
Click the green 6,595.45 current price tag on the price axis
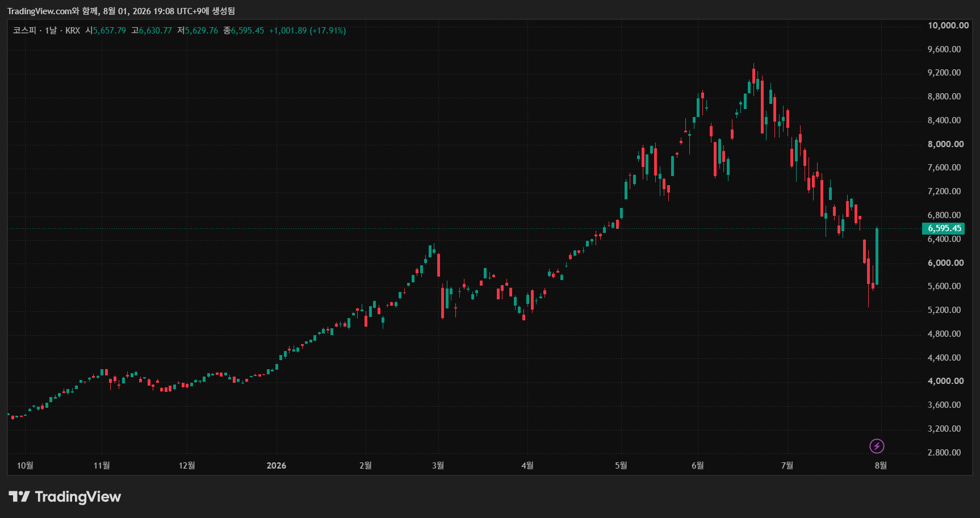944,228
